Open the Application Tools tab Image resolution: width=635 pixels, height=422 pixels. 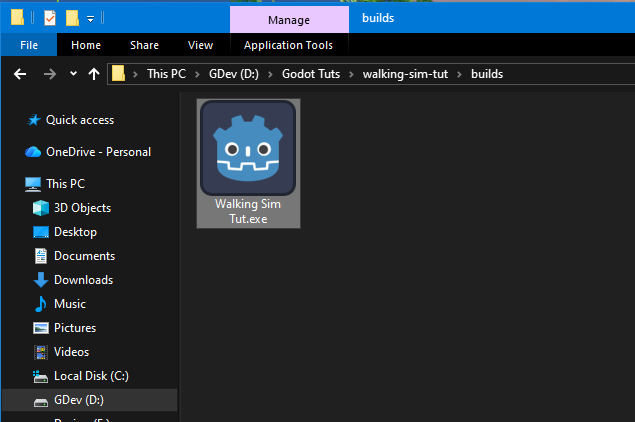288,45
